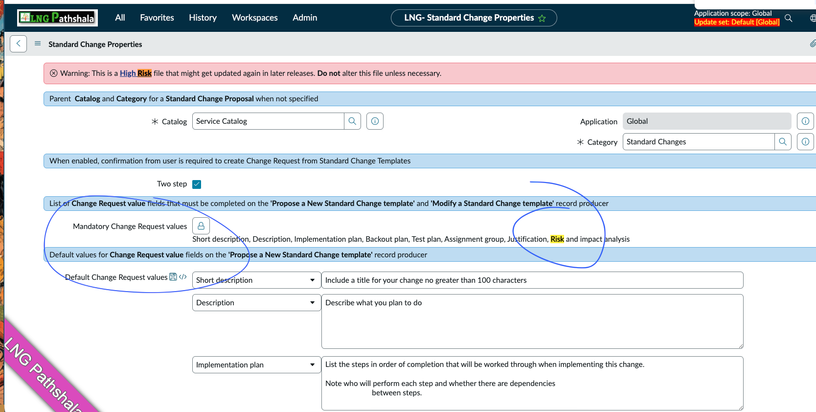Click the Describe what you plan to do textarea
The height and width of the screenshot is (412, 816).
click(532, 321)
